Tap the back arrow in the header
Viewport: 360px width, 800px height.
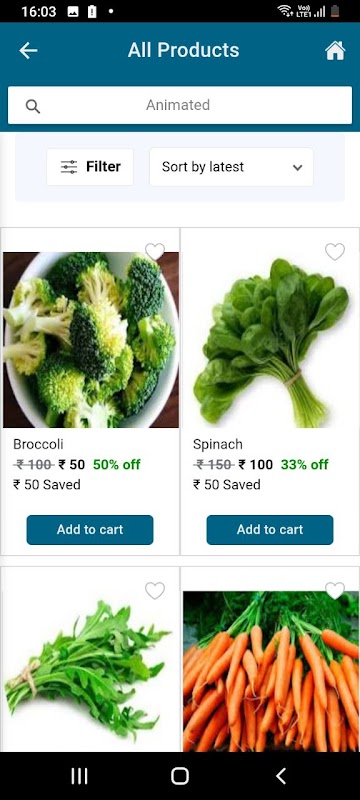(28, 50)
